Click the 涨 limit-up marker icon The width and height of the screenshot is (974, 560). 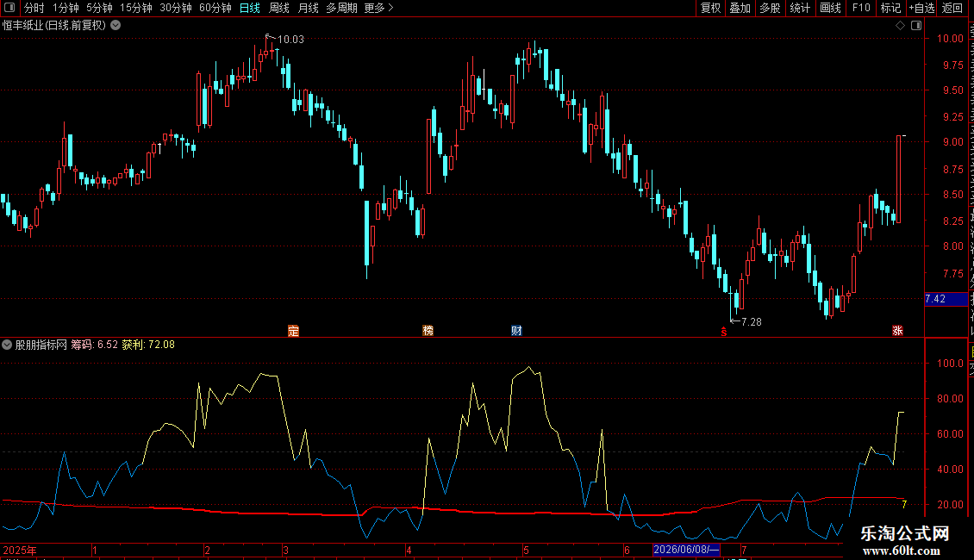(x=897, y=331)
